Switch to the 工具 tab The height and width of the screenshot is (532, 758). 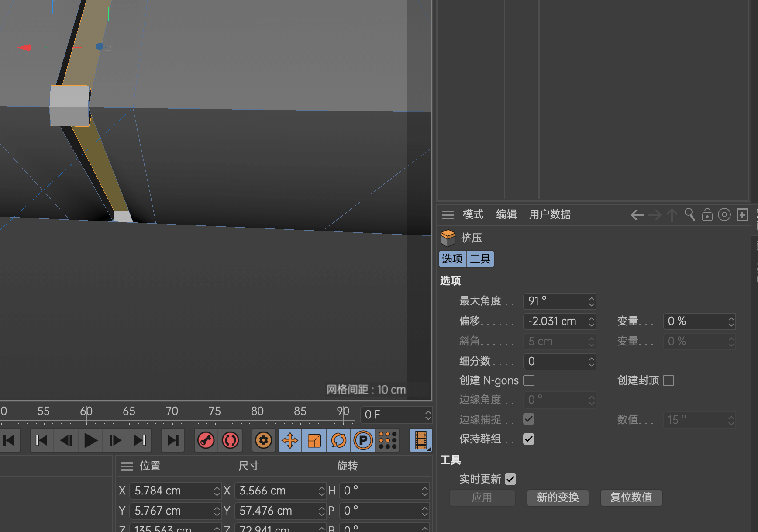[x=480, y=259]
